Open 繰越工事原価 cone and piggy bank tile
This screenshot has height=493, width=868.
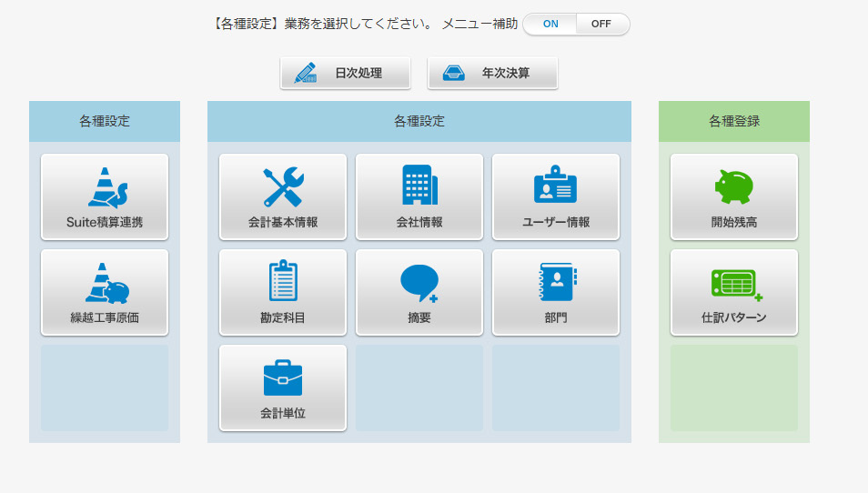pos(105,292)
